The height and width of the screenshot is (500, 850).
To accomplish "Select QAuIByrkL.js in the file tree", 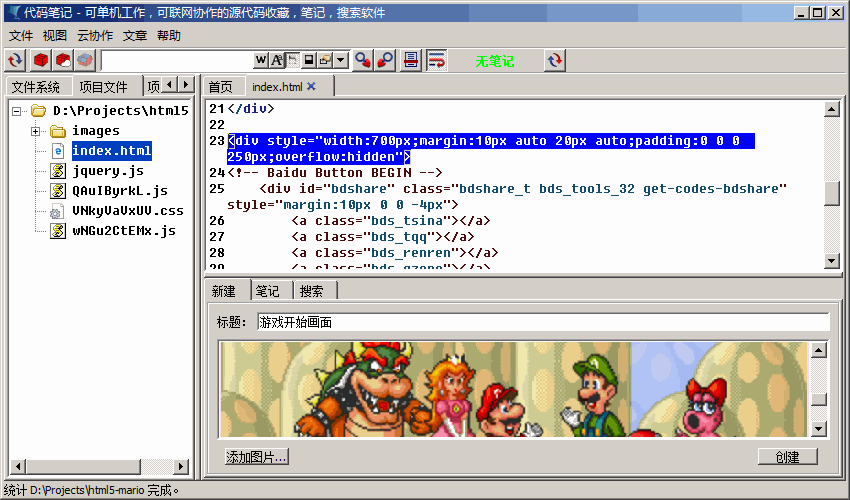I will [120, 191].
